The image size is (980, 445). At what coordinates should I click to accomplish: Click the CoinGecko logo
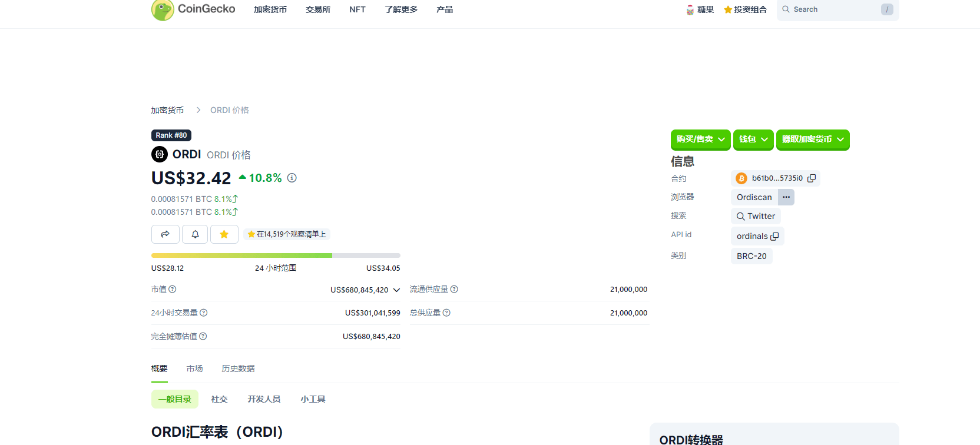[x=193, y=9]
